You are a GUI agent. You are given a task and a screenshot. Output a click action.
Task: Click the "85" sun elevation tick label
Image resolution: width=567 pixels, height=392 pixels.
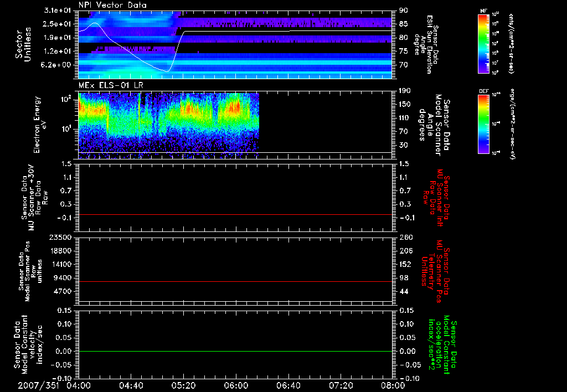[404, 24]
